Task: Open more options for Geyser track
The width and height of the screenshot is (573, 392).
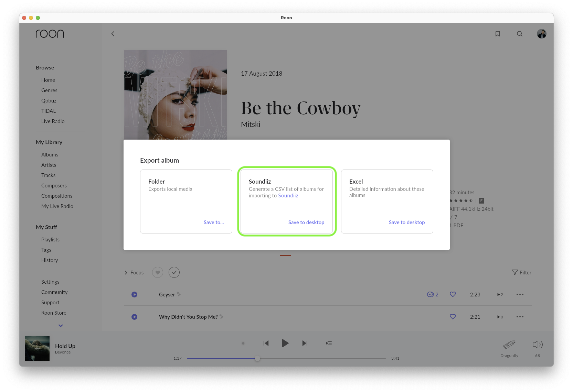Action: 520,294
